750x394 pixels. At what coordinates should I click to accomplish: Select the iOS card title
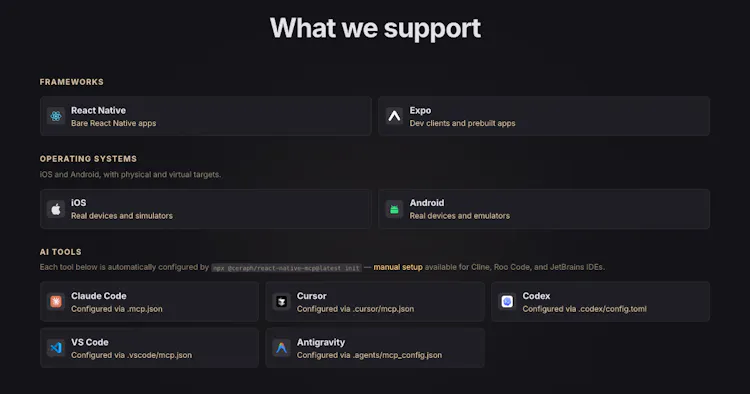pos(78,203)
